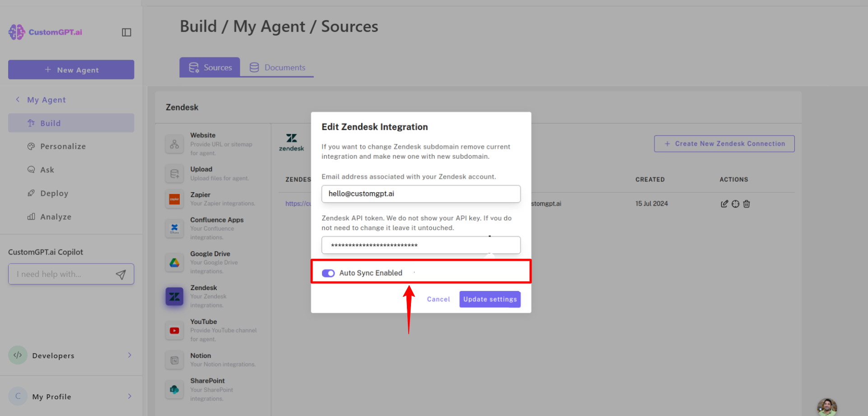Click the My Profile avatar icon
Screen dimensions: 868x416
point(18,396)
